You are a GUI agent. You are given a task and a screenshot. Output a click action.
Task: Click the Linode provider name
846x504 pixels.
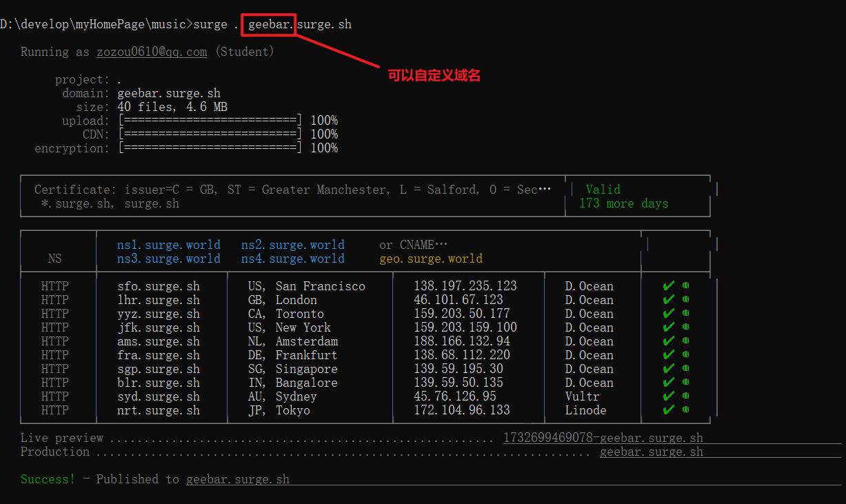point(586,410)
